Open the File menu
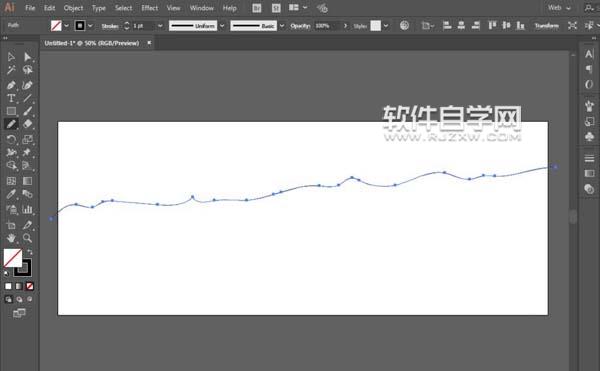Image resolution: width=600 pixels, height=371 pixels. (x=30, y=8)
